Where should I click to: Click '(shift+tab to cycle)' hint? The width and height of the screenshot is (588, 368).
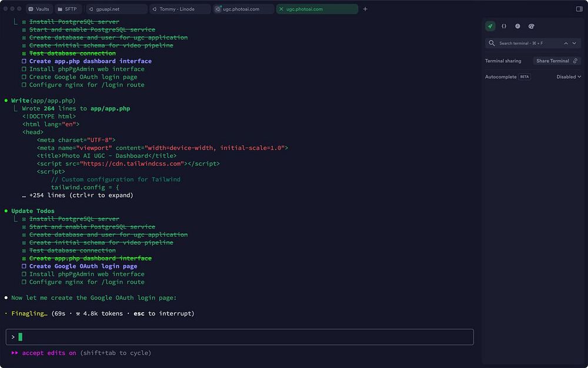pos(115,353)
